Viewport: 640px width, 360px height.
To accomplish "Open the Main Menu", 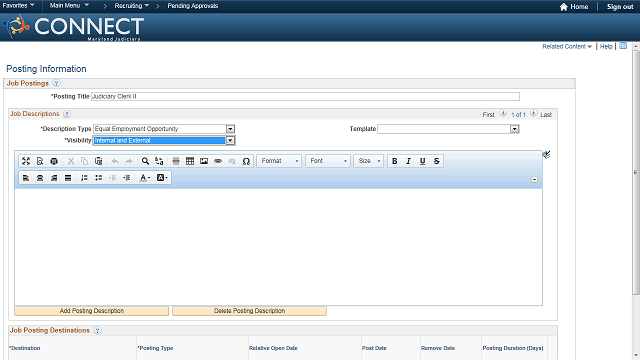I will 69,6.
